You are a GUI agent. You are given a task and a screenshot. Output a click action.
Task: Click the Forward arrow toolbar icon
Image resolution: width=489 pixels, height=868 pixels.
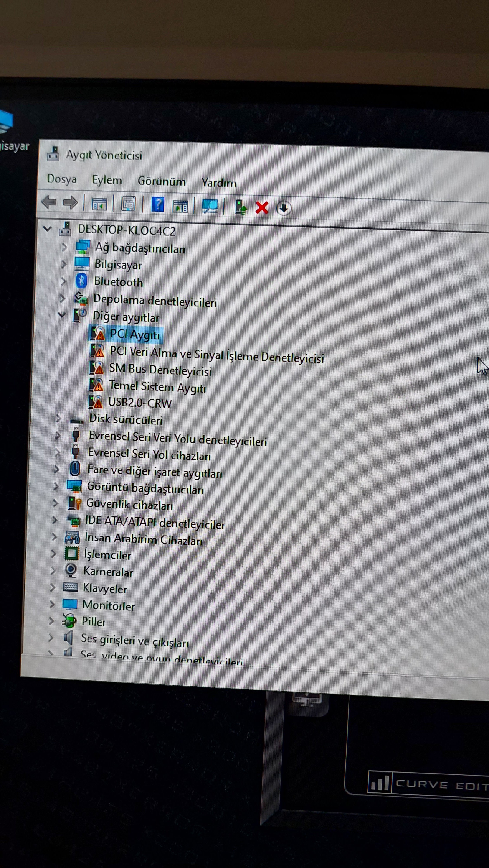pyautogui.click(x=70, y=202)
